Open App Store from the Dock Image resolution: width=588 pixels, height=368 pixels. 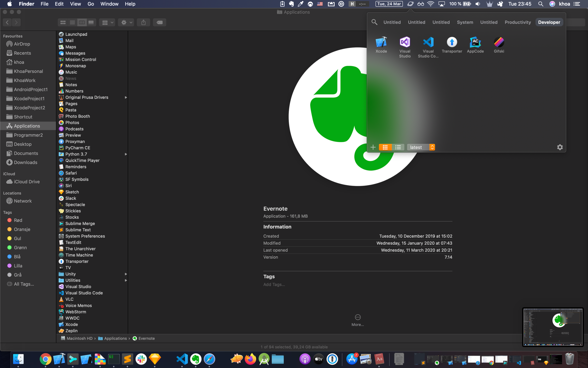coord(352,359)
